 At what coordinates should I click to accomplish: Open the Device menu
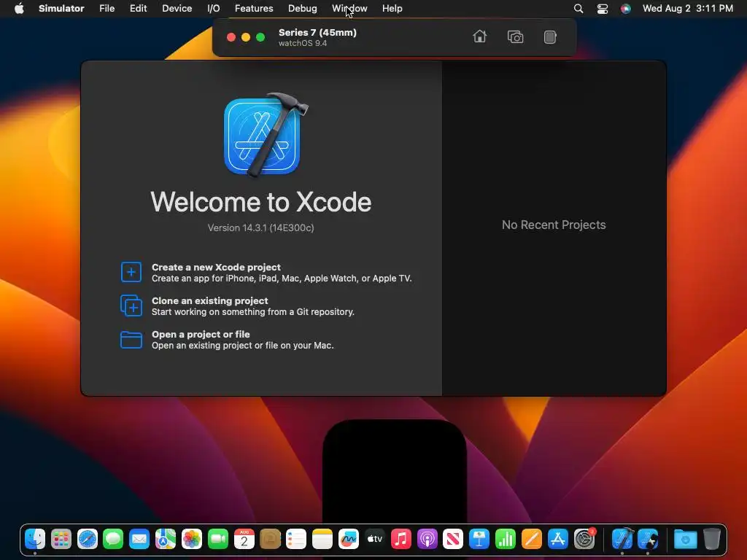pyautogui.click(x=177, y=9)
